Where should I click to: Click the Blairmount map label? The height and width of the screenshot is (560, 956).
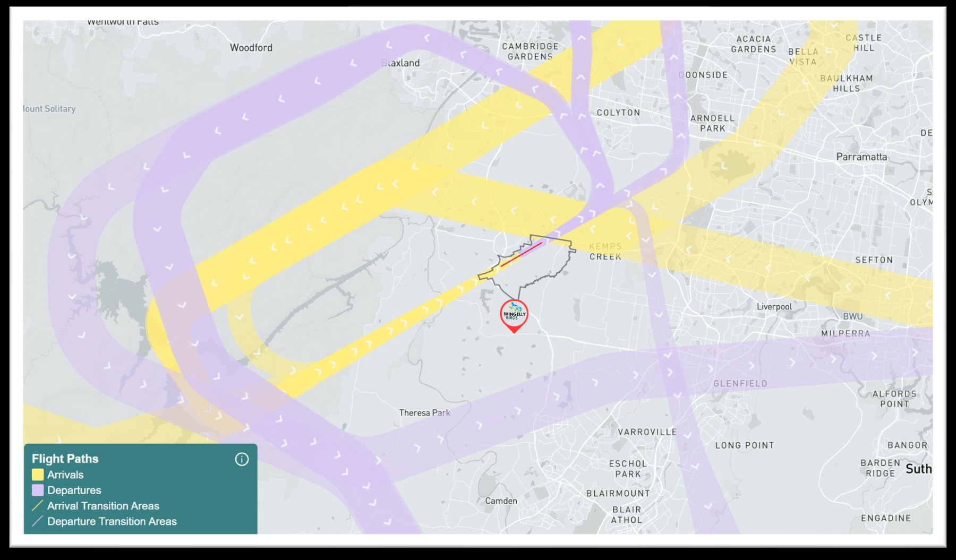(x=618, y=493)
